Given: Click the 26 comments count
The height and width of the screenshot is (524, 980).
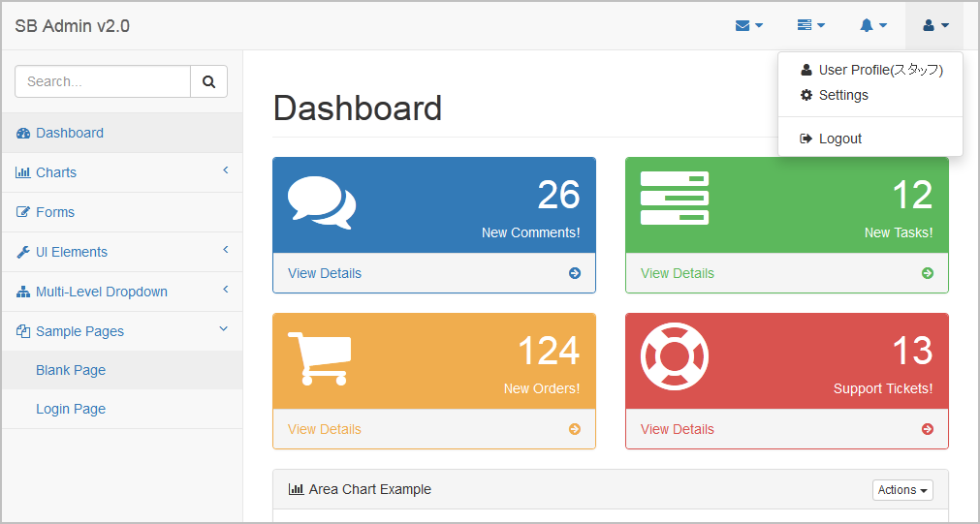Looking at the screenshot, I should pos(558,195).
